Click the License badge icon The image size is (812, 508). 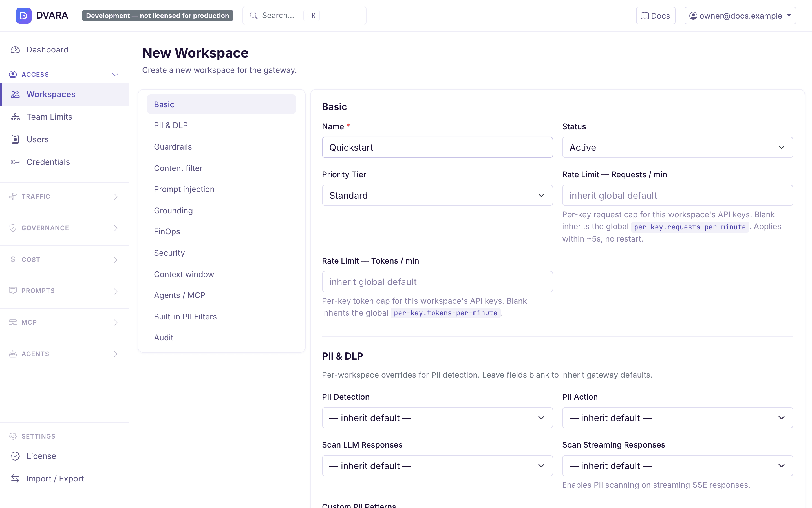tap(15, 456)
